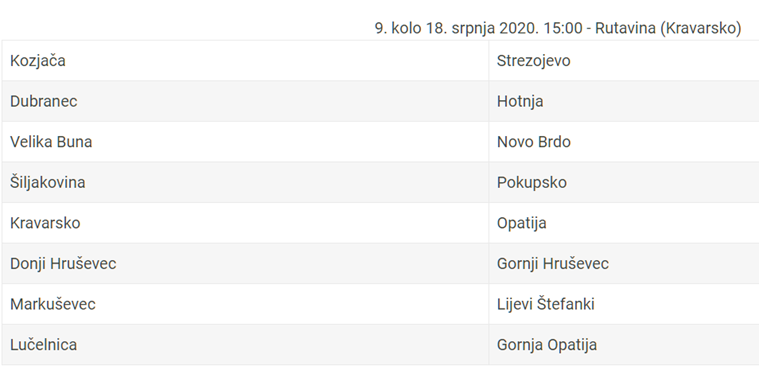Click the Rutavina (Kravarsko) location text
The height and width of the screenshot is (374, 760).
(x=668, y=28)
